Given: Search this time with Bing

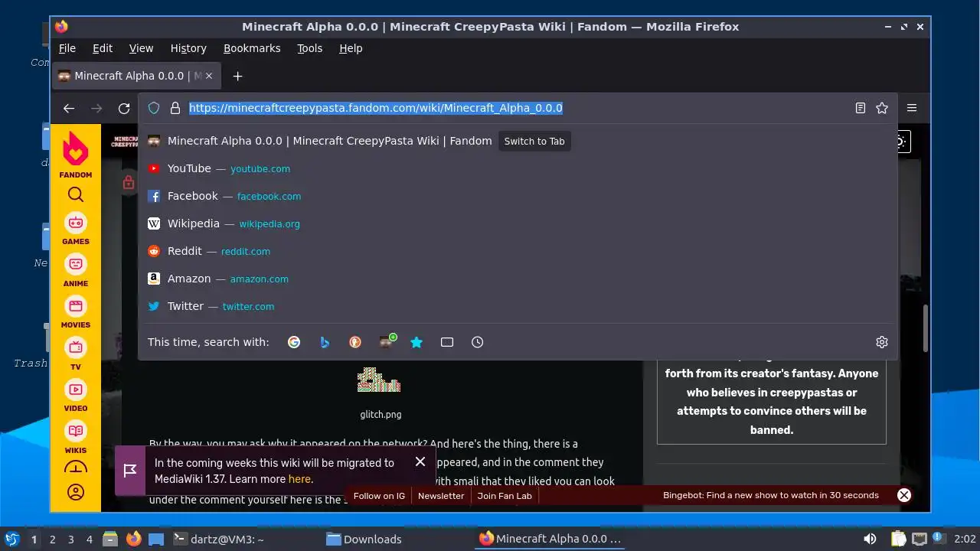Looking at the screenshot, I should click(325, 342).
